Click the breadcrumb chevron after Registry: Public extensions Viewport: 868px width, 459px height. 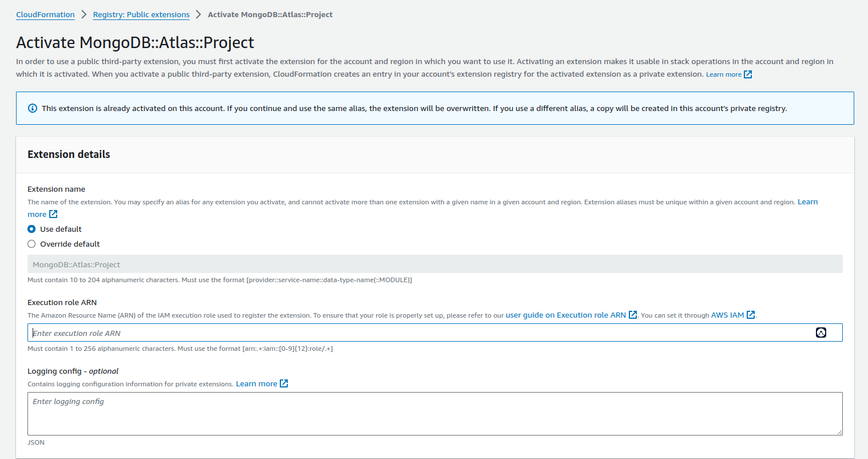[199, 14]
